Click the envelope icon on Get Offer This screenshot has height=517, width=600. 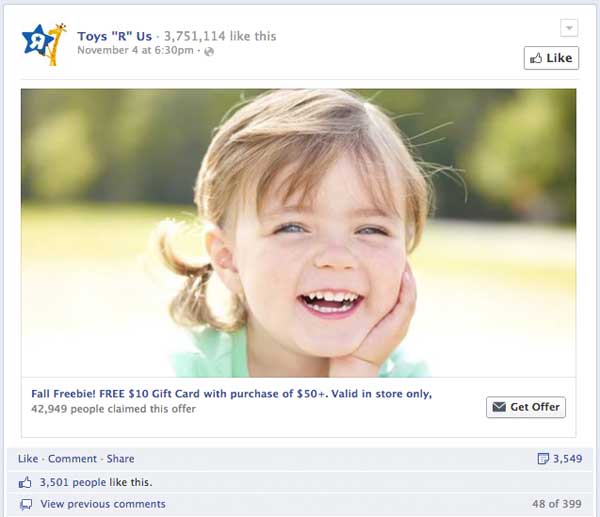pyautogui.click(x=499, y=407)
